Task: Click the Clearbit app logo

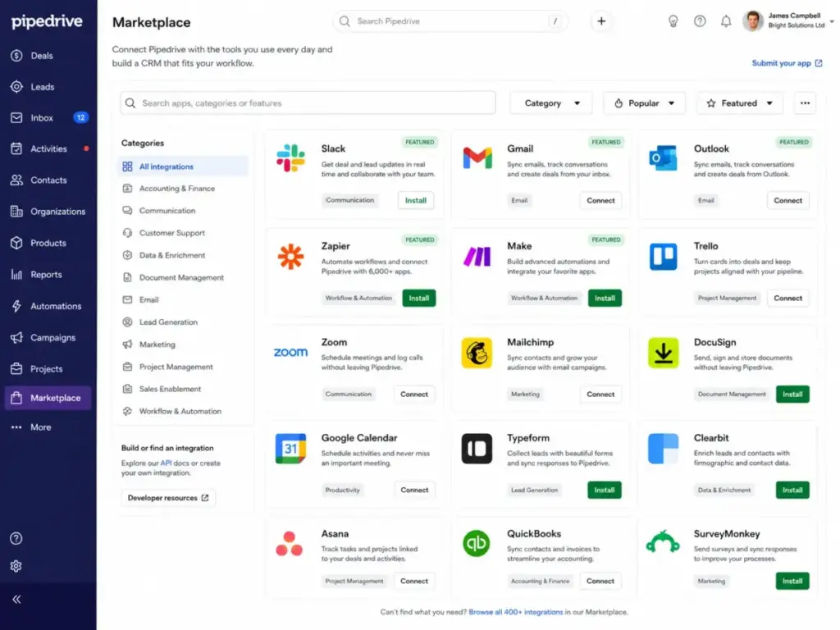Action: (663, 449)
